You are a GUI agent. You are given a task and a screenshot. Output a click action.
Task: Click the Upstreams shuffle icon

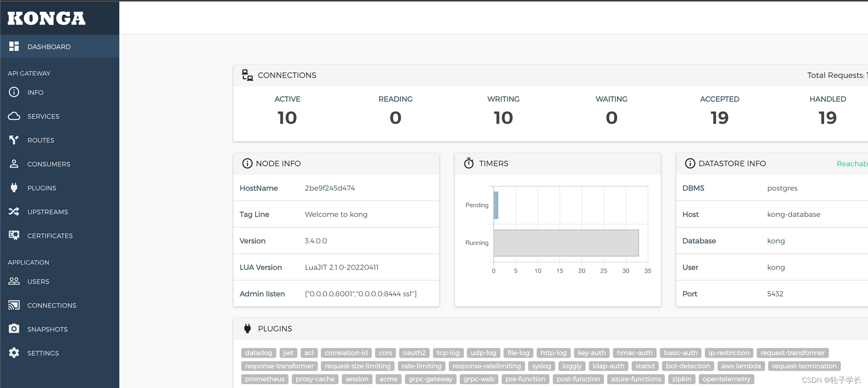coord(14,212)
